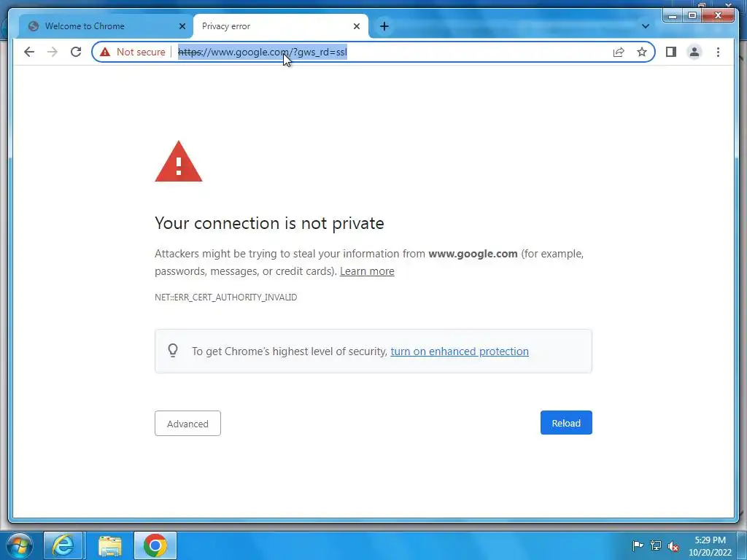Go back using the back arrow
The image size is (747, 560).
coord(29,52)
